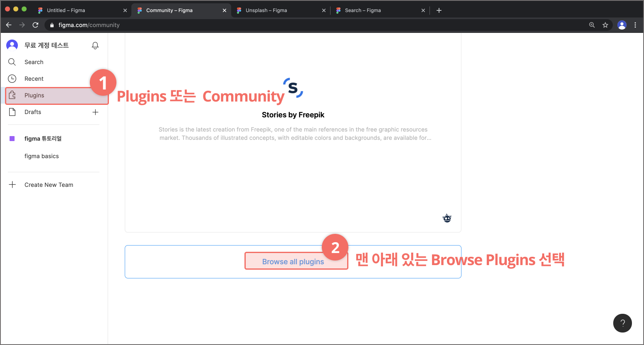This screenshot has width=644, height=345.
Task: Close the Search – Figma tab
Action: 423,10
